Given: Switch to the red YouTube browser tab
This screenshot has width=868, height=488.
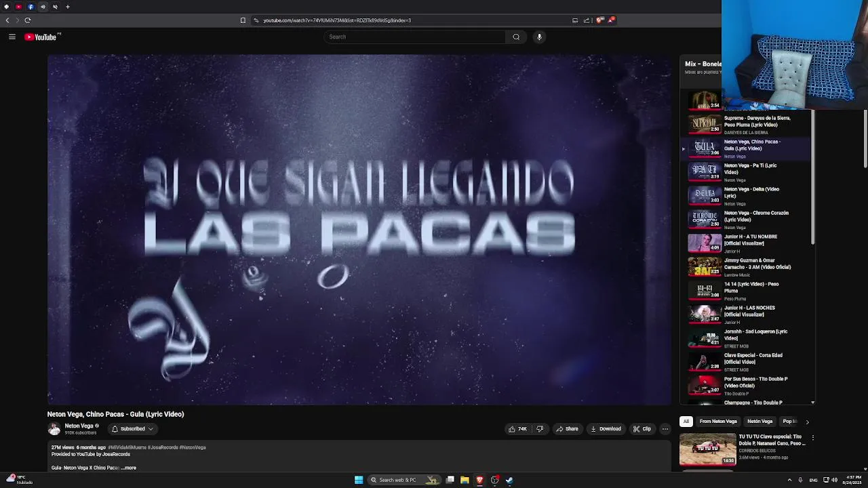Looking at the screenshot, I should pyautogui.click(x=18, y=7).
